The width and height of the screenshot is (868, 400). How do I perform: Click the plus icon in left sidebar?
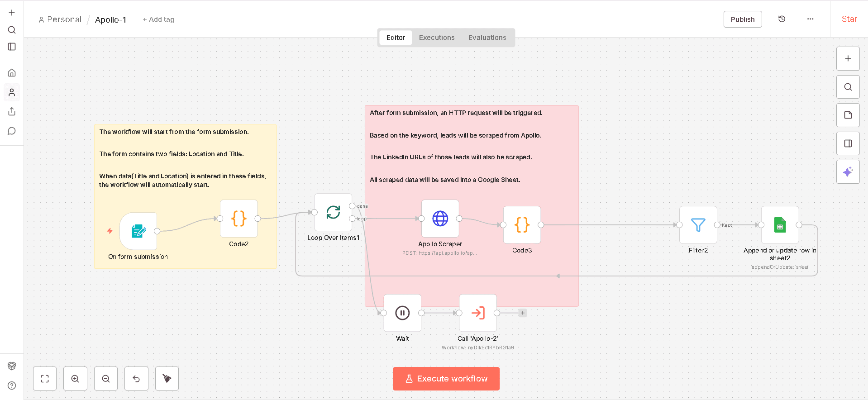tap(12, 13)
